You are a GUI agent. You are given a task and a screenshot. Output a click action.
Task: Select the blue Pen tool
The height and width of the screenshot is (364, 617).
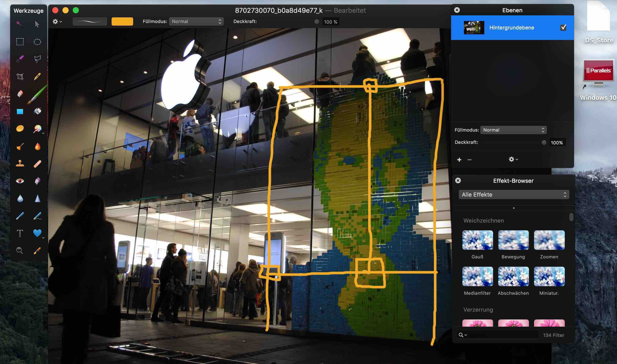20,216
